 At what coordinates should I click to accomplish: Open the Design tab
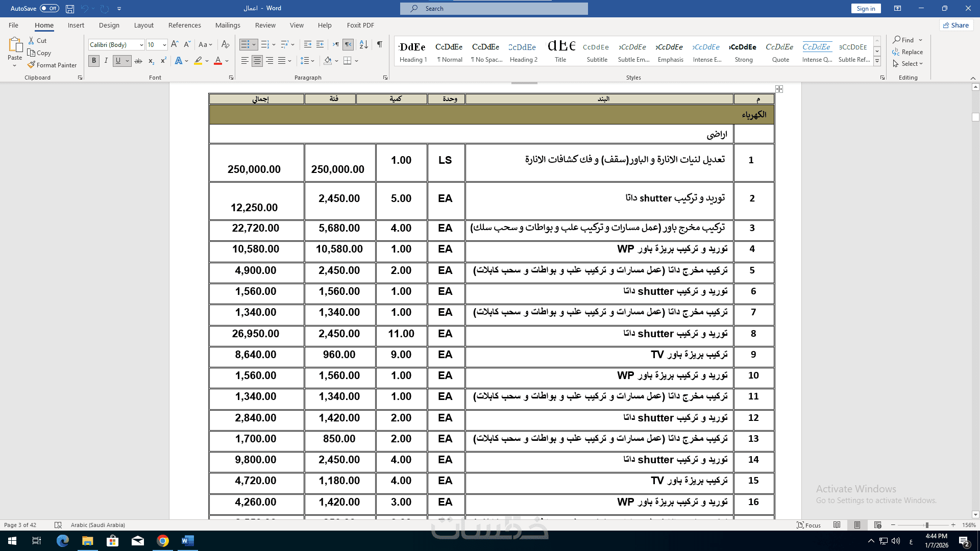click(109, 26)
